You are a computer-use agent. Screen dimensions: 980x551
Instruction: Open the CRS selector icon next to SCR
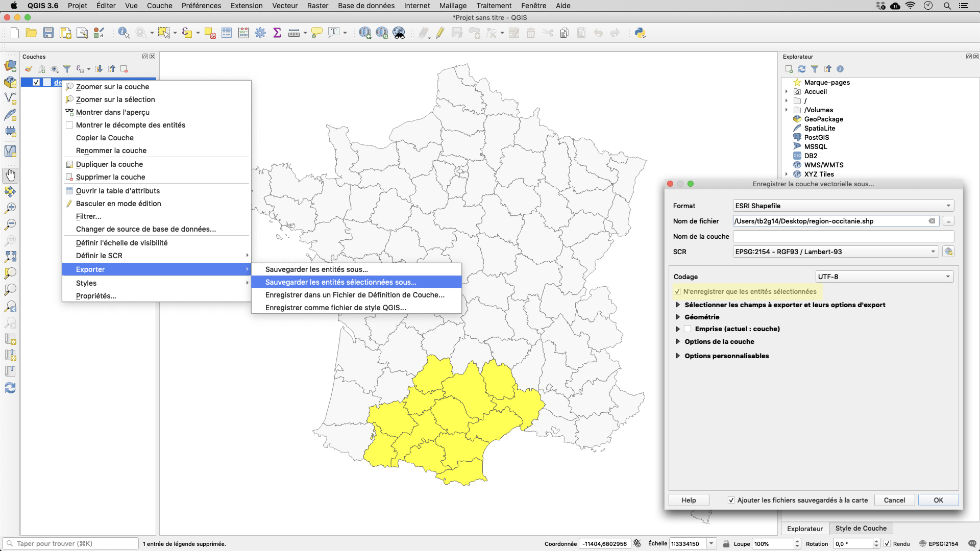[x=948, y=252]
